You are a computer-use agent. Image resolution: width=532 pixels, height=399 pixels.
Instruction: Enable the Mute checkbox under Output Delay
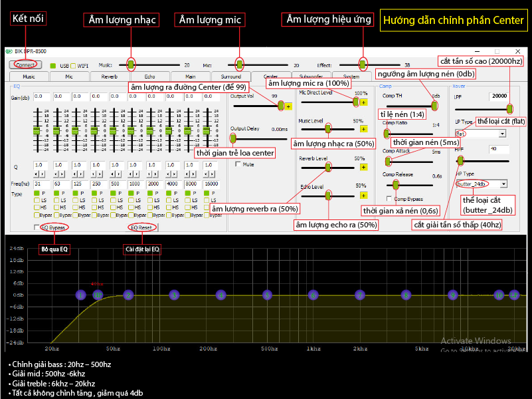click(238, 164)
